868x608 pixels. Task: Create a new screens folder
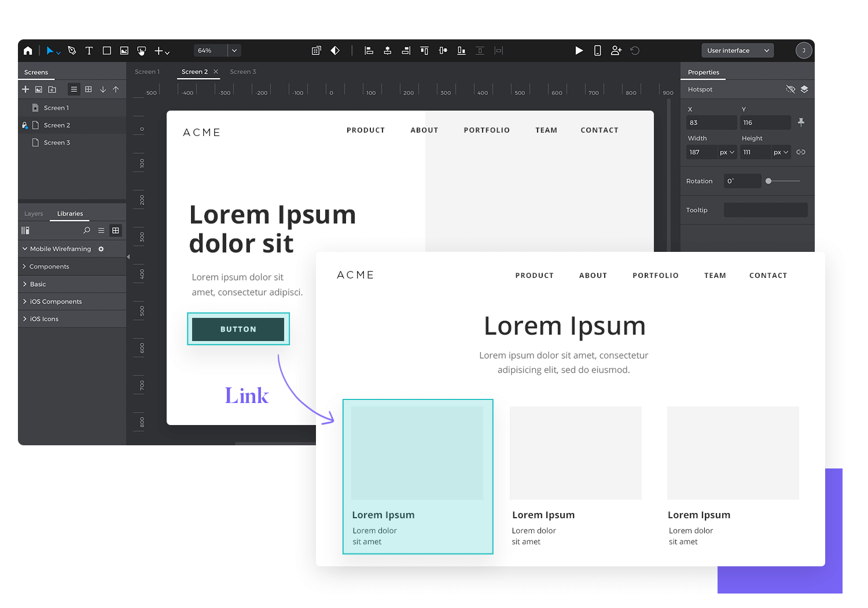coord(52,89)
